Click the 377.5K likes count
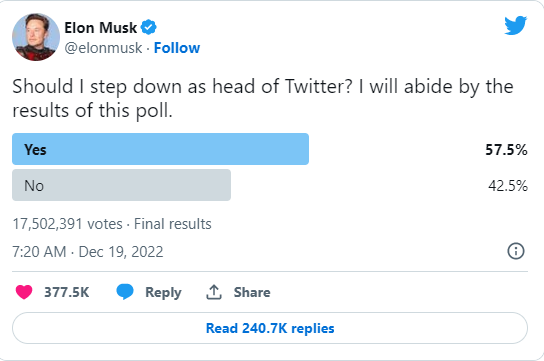The width and height of the screenshot is (544, 361). click(67, 292)
